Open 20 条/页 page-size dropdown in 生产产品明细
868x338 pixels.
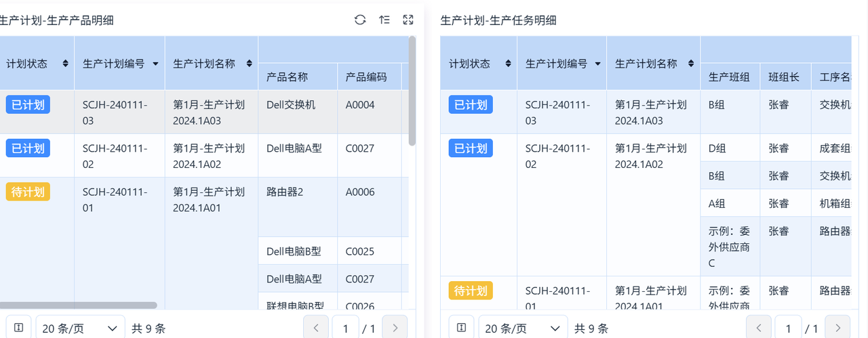point(80,328)
